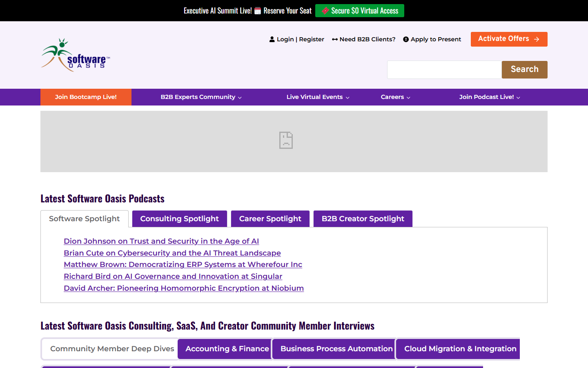
Task: Expand the Careers menu chevron
Action: pyautogui.click(x=408, y=98)
